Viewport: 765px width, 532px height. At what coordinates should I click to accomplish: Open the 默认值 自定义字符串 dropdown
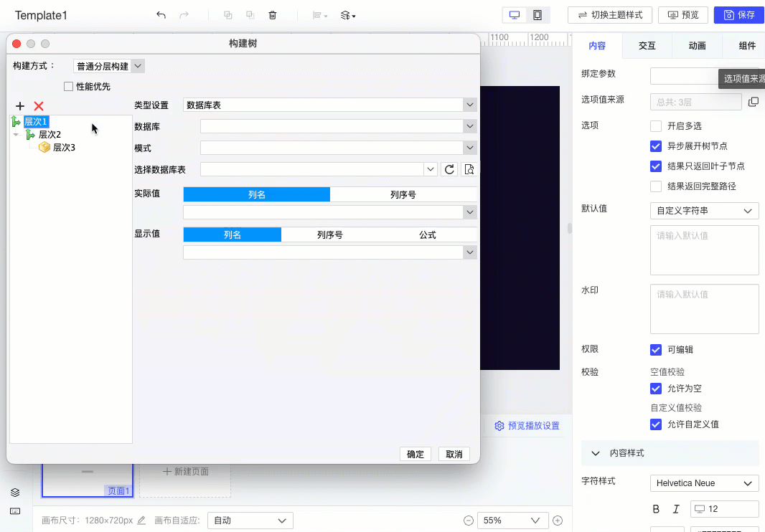coord(704,211)
